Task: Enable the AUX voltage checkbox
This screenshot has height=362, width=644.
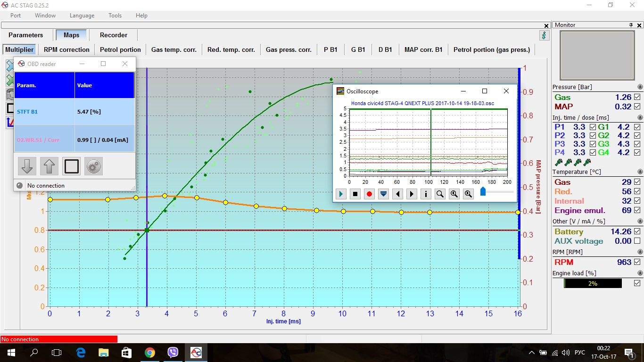Action: [x=637, y=241]
